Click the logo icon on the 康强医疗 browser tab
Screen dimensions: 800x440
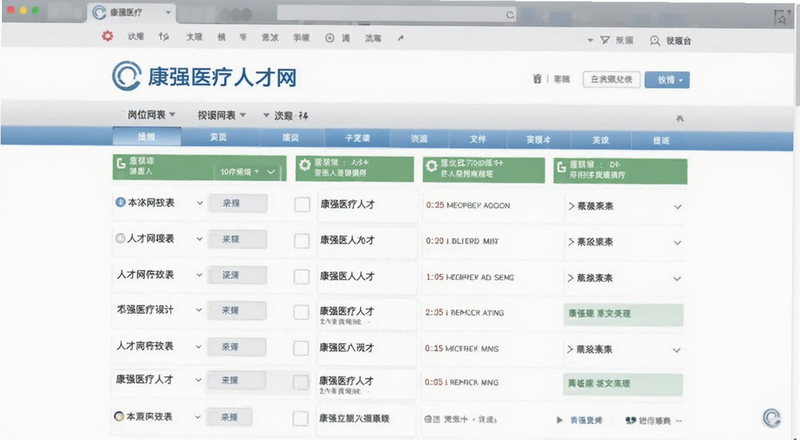click(99, 13)
